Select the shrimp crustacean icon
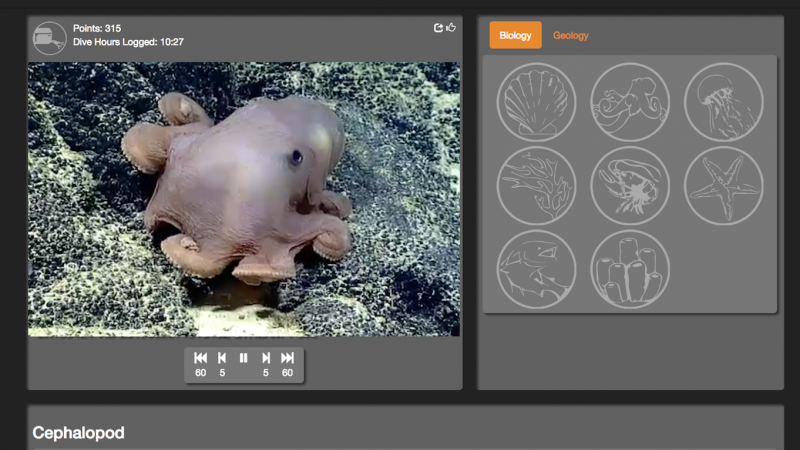This screenshot has height=450, width=800. [x=630, y=186]
